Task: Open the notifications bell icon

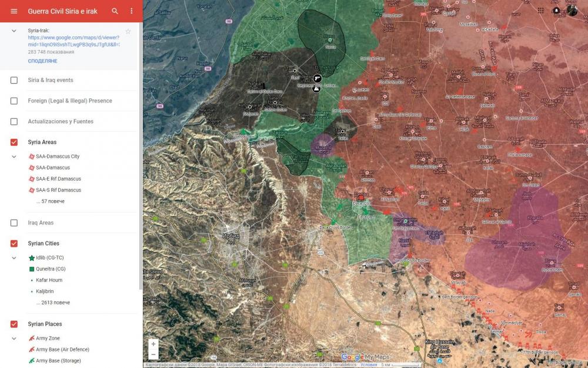Action: (x=556, y=11)
